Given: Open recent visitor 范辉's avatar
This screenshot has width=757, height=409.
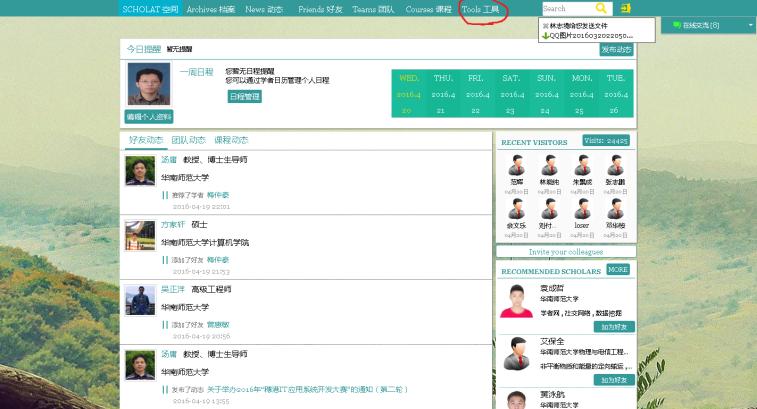Looking at the screenshot, I should pos(516,165).
